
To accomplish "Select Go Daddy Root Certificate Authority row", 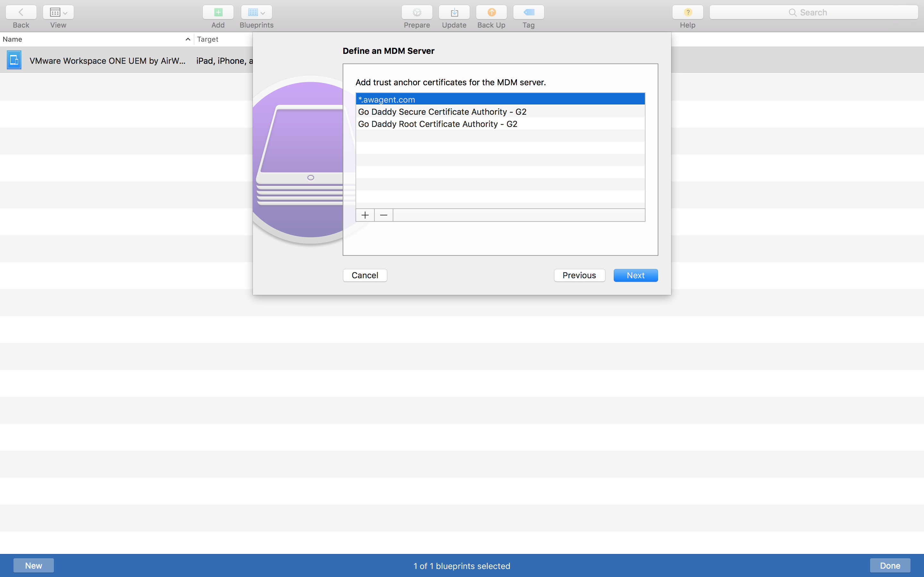I will point(500,124).
